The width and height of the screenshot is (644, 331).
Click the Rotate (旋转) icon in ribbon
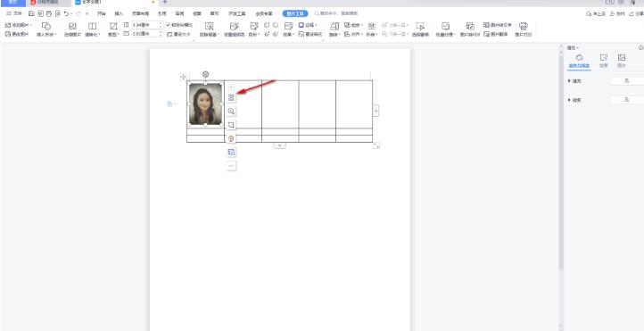click(x=334, y=26)
